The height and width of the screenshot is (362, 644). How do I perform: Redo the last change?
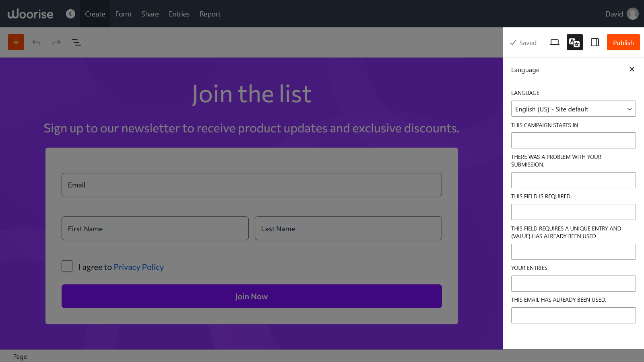pos(56,42)
